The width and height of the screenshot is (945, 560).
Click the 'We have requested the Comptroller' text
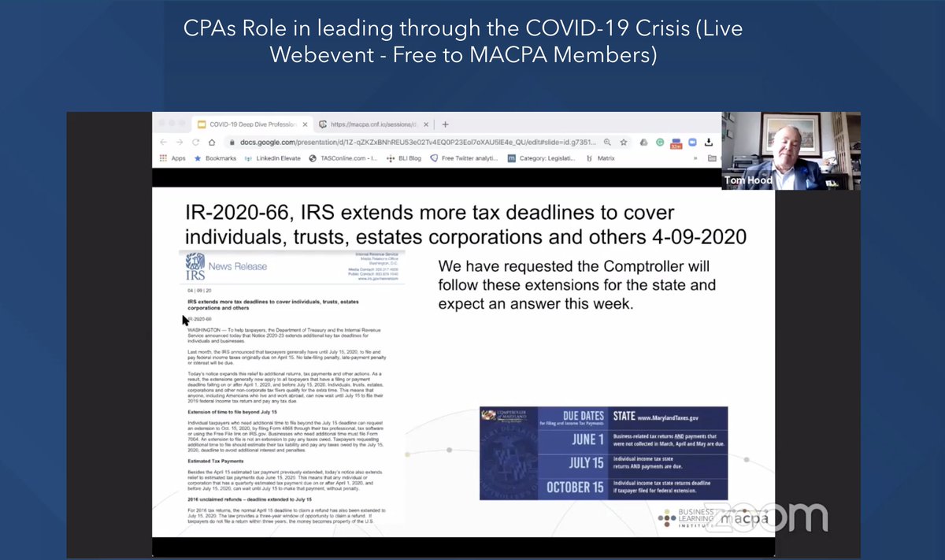577,284
